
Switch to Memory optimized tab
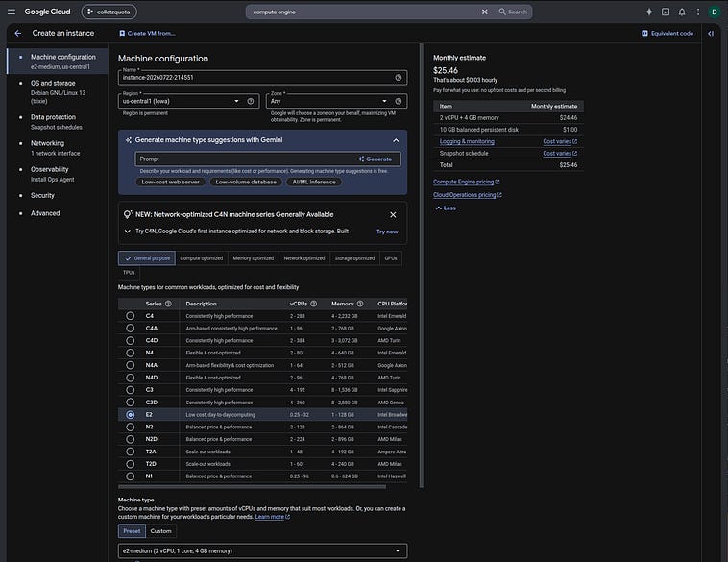click(253, 258)
